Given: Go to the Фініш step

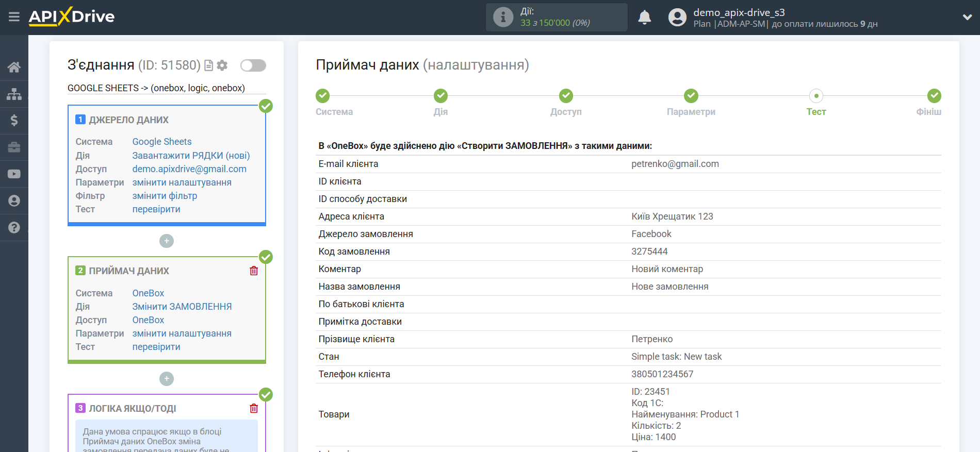Looking at the screenshot, I should point(934,96).
